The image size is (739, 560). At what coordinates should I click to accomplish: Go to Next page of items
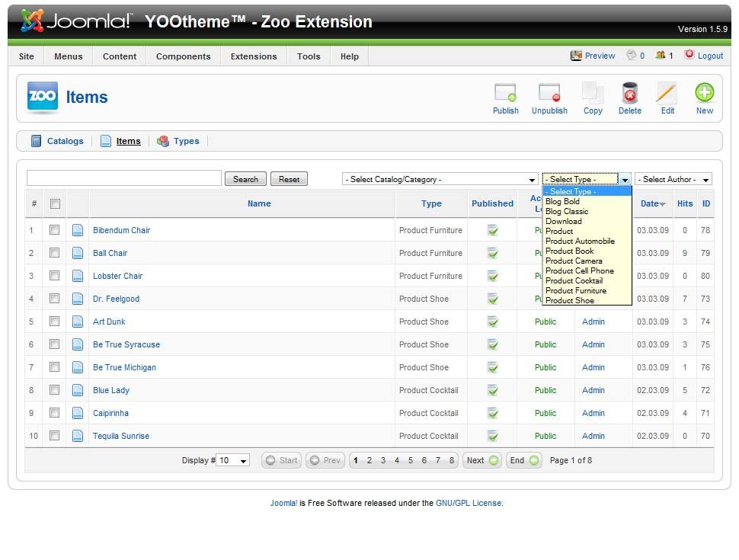pyautogui.click(x=481, y=460)
